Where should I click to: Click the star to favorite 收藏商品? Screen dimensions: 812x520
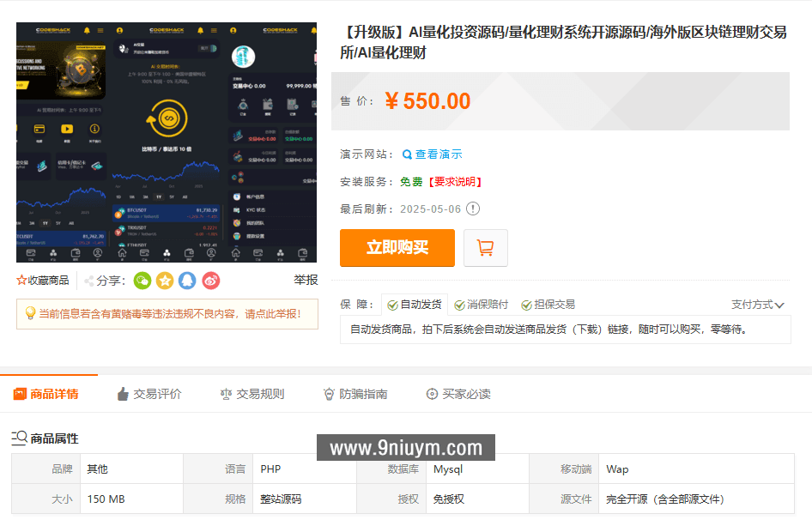pyautogui.click(x=21, y=278)
